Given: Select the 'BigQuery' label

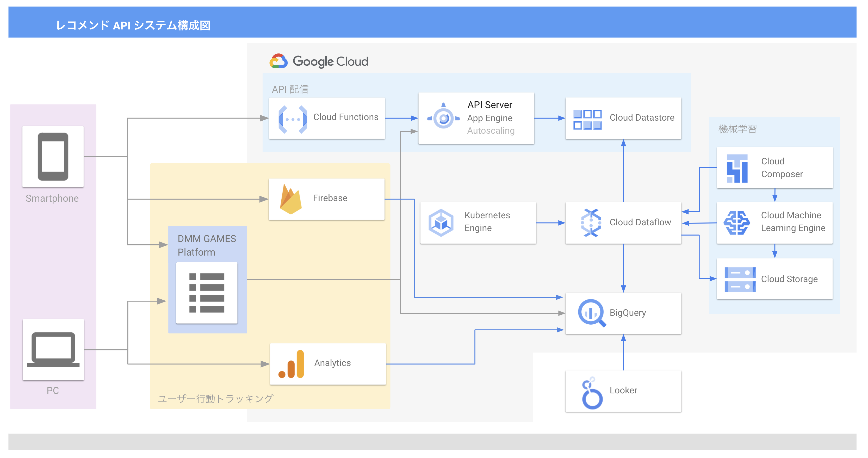Looking at the screenshot, I should [628, 313].
